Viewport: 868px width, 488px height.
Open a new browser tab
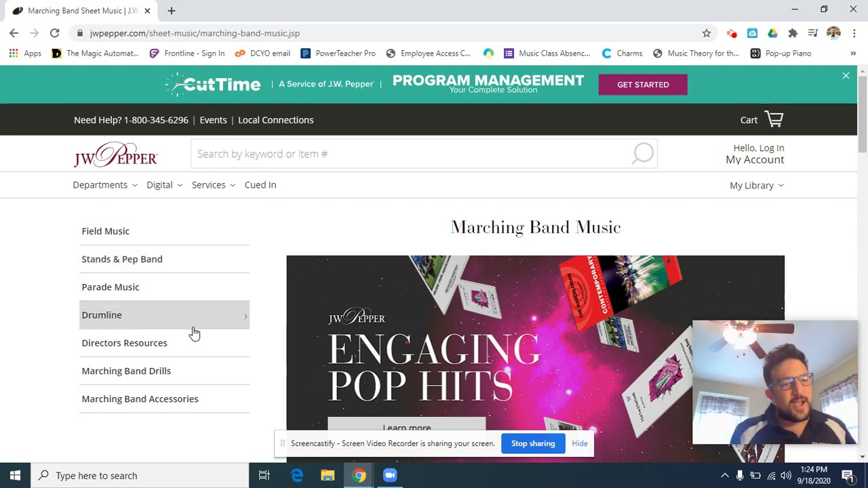(171, 11)
